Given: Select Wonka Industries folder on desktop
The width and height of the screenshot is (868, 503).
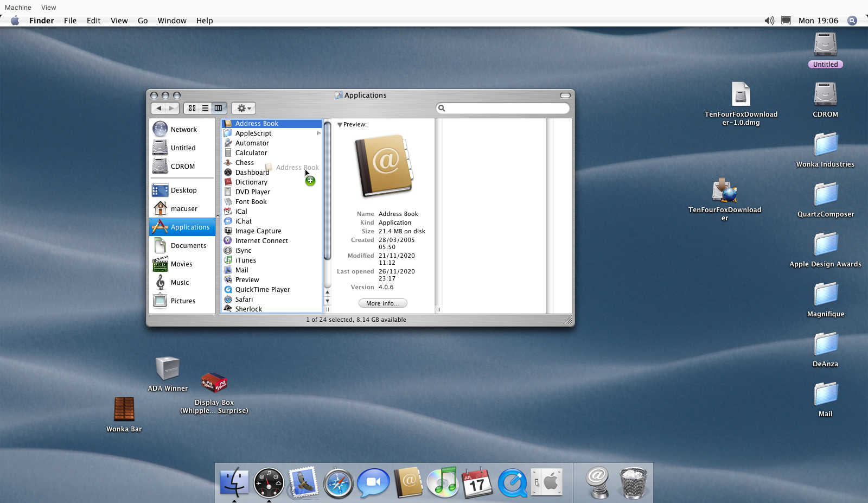Looking at the screenshot, I should click(825, 145).
